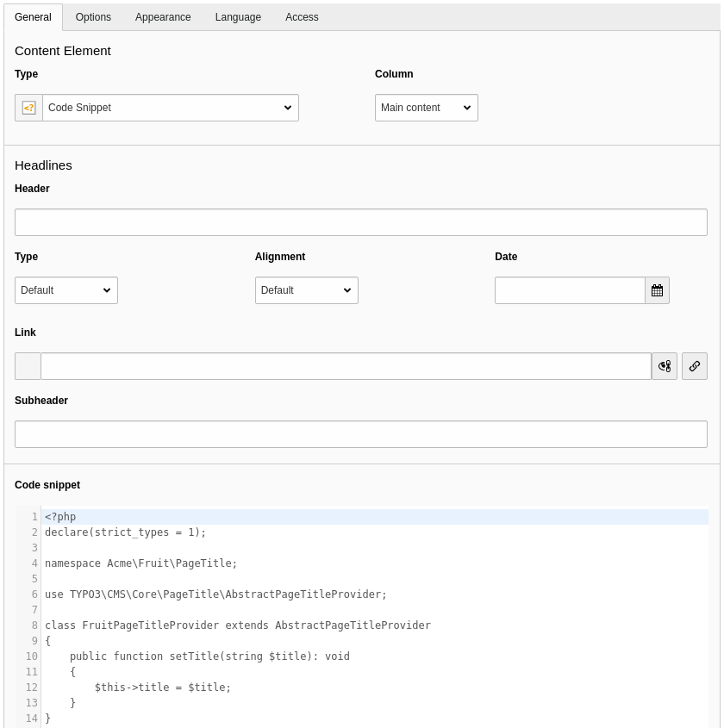Open the Language tab
Viewport: 724px width, 728px height.
[238, 17]
